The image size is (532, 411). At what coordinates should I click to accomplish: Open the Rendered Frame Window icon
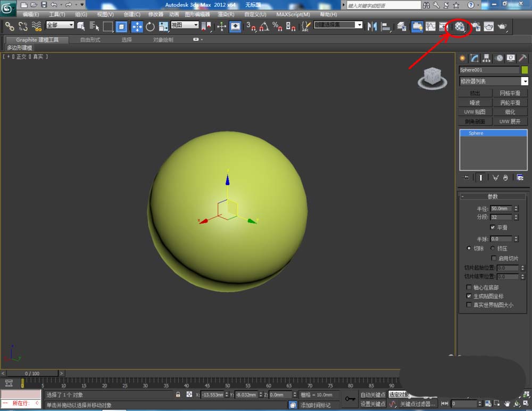point(488,26)
